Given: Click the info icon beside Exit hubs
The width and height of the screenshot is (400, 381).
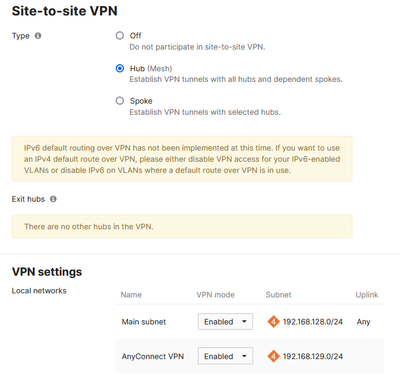Looking at the screenshot, I should (53, 199).
